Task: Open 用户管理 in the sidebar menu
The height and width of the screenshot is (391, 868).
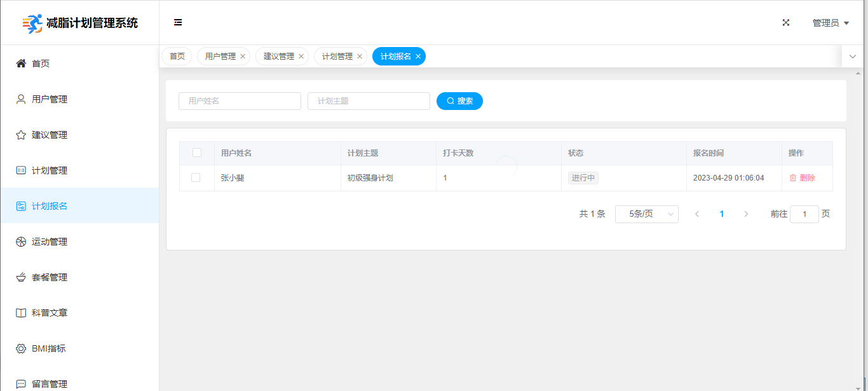Action: pos(79,99)
